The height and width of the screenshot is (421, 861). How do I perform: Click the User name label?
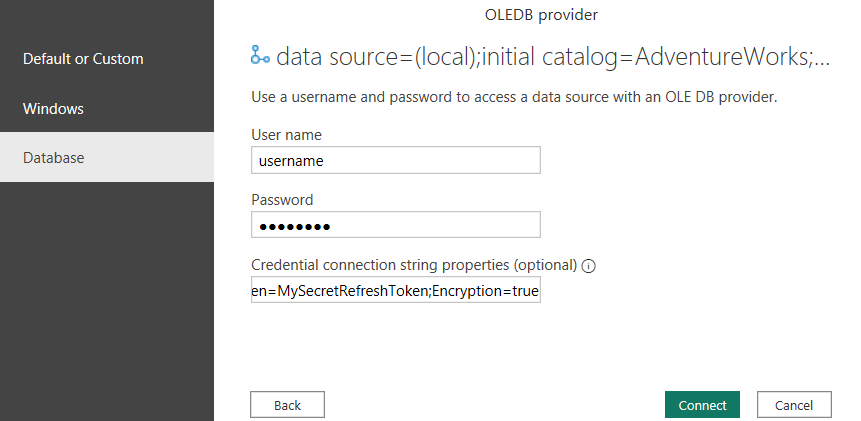pos(286,135)
